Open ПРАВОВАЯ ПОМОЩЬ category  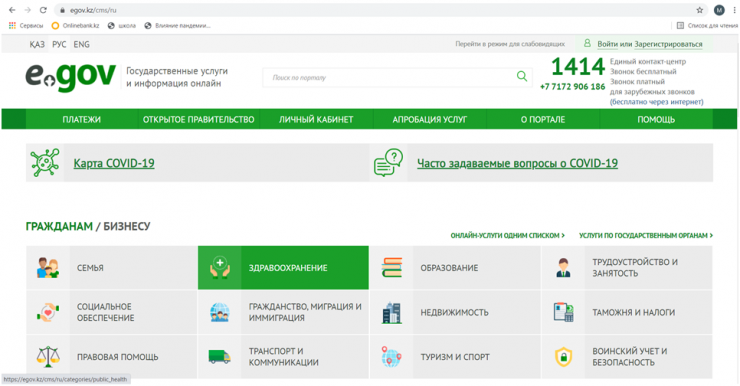click(x=112, y=357)
